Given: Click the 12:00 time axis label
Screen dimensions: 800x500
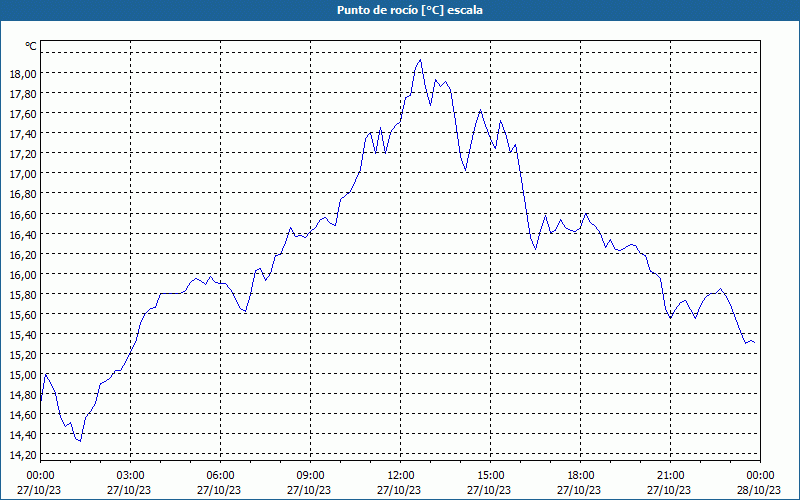Looking at the screenshot, I should click(x=401, y=476).
